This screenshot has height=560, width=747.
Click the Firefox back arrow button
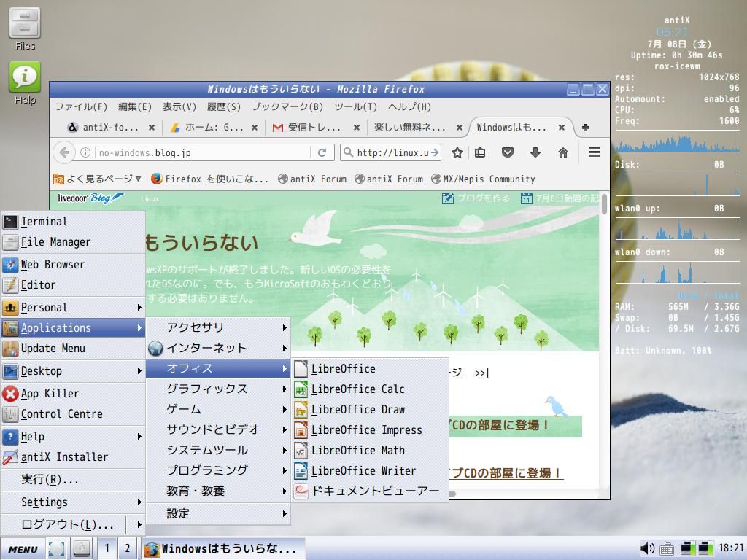(x=64, y=152)
